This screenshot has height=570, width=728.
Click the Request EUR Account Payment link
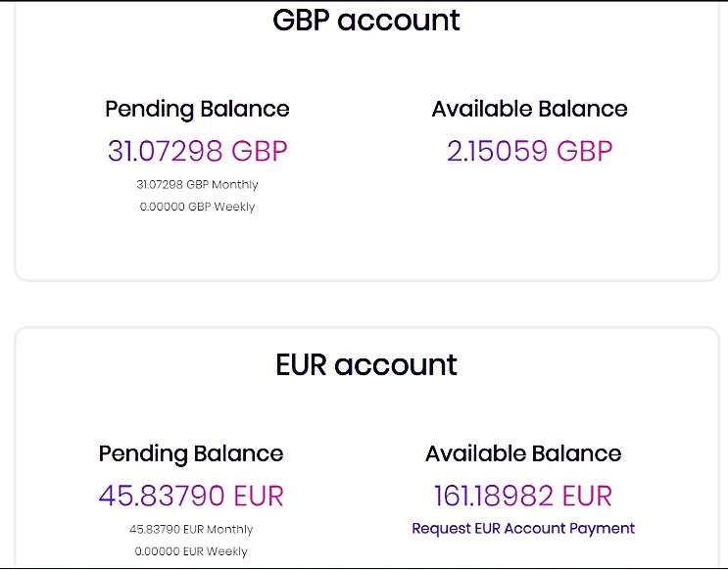[x=522, y=528]
